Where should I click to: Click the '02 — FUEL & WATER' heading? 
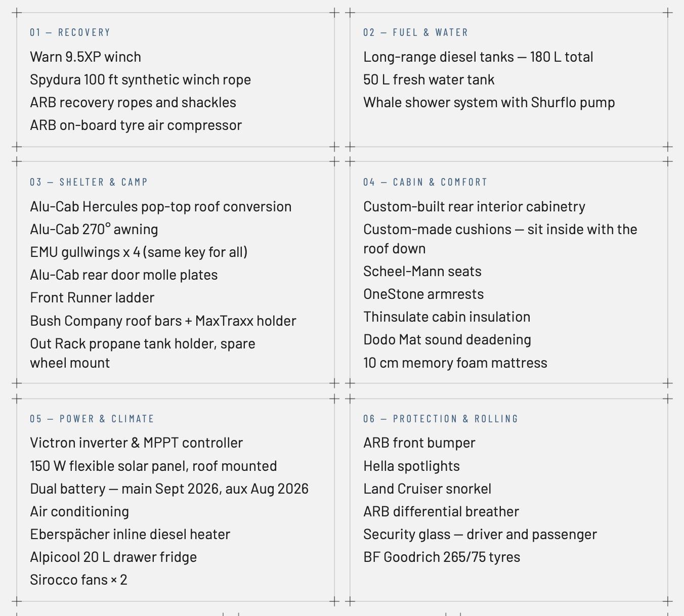click(x=415, y=32)
